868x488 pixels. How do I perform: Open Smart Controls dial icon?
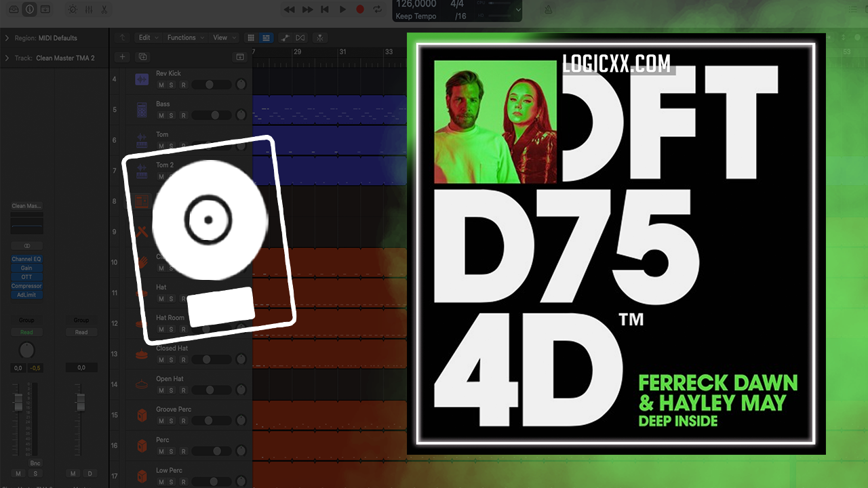[73, 9]
